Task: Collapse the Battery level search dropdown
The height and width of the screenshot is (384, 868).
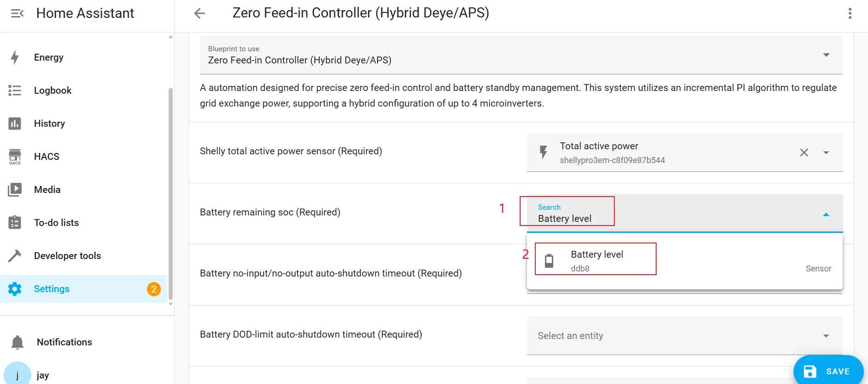Action: [x=826, y=215]
